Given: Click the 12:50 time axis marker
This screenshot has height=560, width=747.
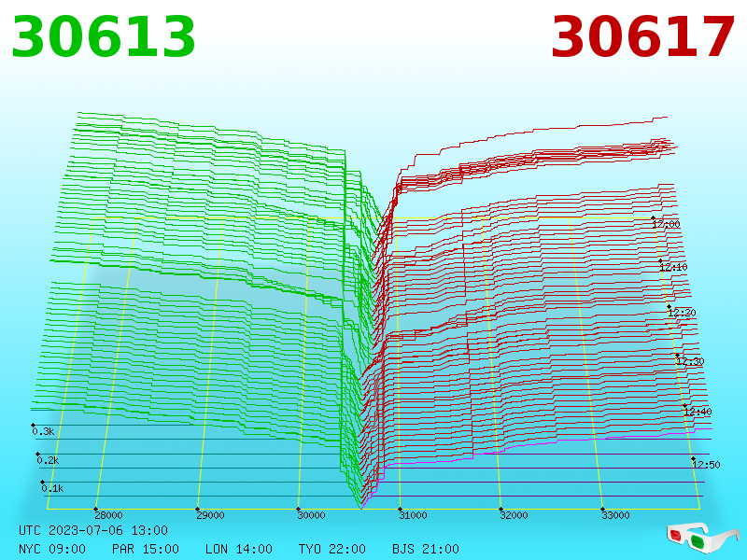Looking at the screenshot, I should point(706,465).
